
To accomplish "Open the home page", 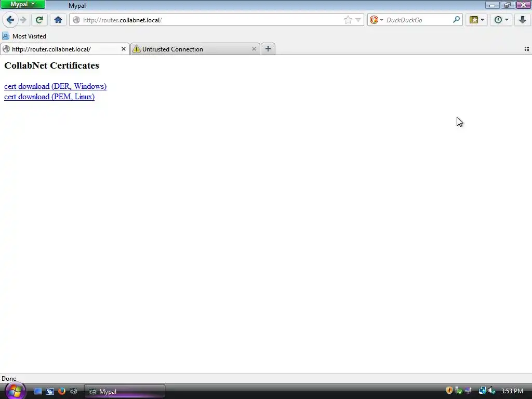I will 58,20.
